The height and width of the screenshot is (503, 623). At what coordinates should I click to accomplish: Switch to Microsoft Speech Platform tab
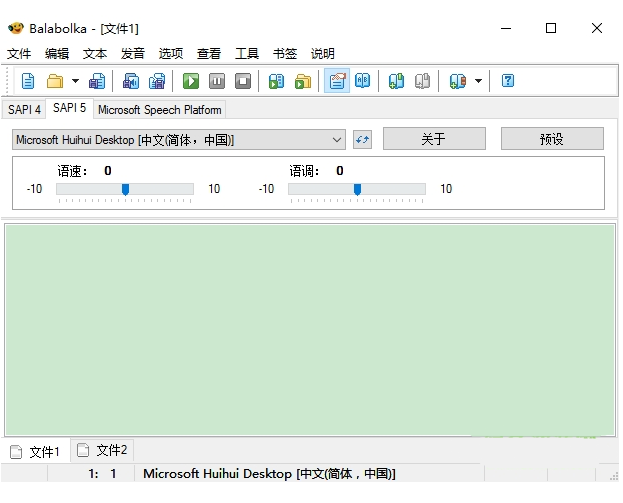pyautogui.click(x=160, y=110)
